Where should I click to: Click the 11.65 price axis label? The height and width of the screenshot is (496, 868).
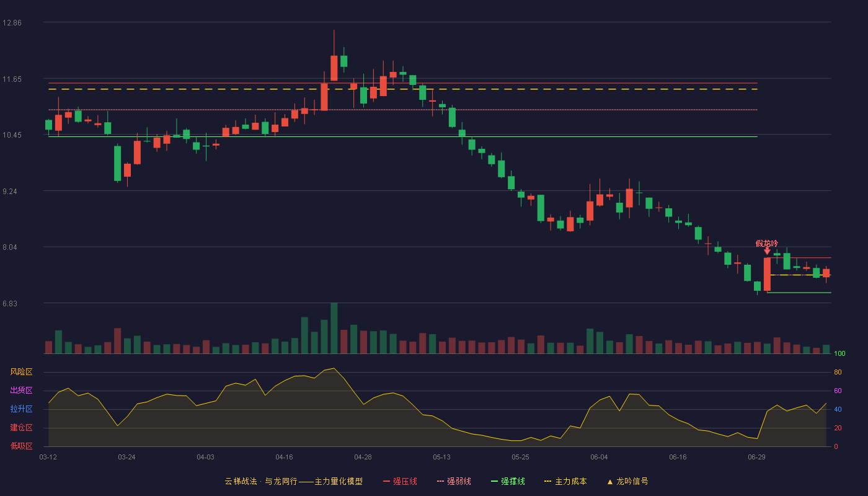coord(12,79)
